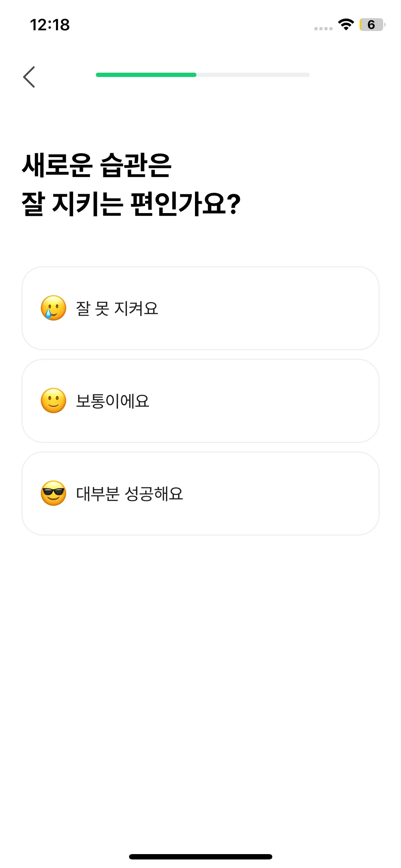Image resolution: width=401 pixels, height=868 pixels.
Task: Tap the crying face emoji
Action: click(x=53, y=308)
